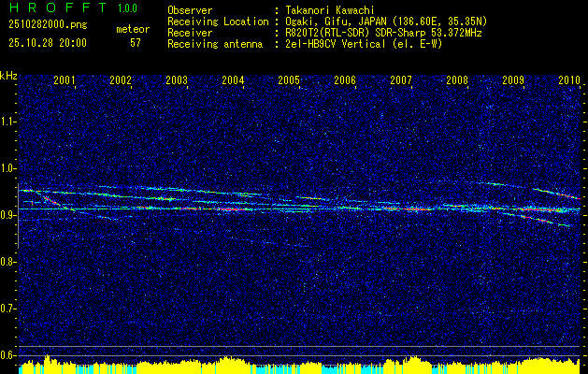This screenshot has width=588, height=374.
Task: Click the 0.6 kHz frequency label
Action: [7, 355]
